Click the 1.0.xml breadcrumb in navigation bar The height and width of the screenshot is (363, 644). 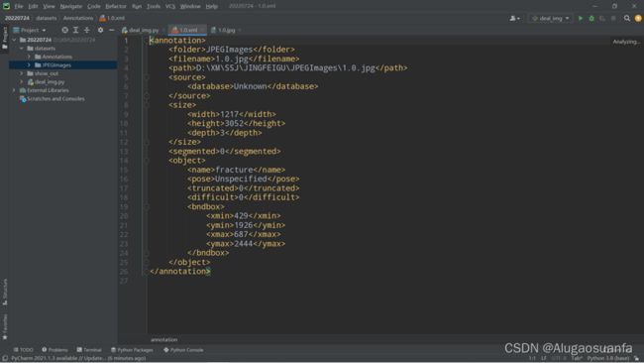pos(112,18)
